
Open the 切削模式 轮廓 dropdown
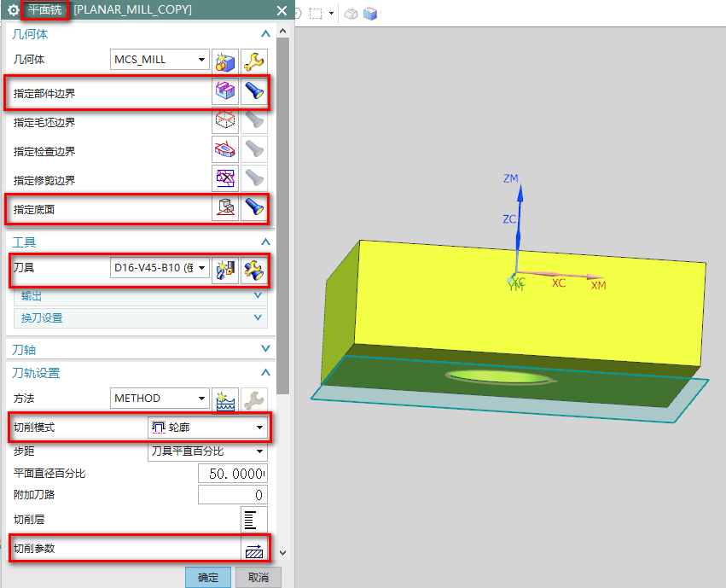tap(207, 427)
